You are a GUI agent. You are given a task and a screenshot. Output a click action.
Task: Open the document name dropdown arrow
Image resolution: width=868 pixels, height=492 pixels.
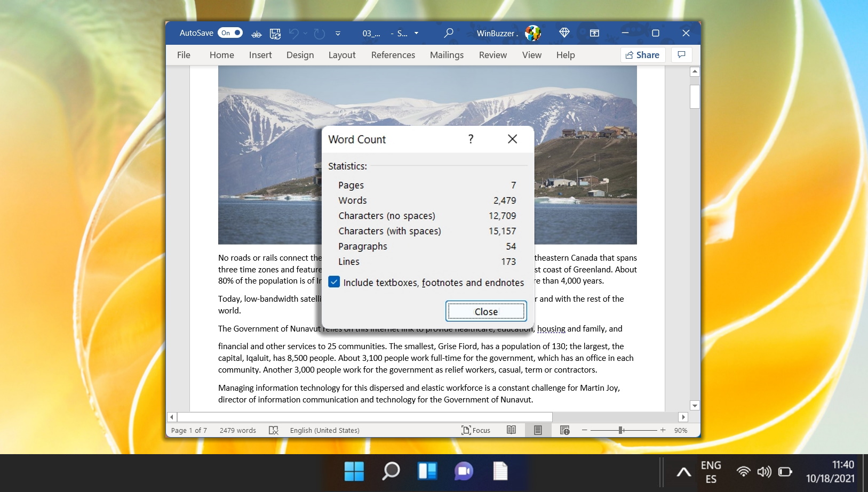click(416, 33)
